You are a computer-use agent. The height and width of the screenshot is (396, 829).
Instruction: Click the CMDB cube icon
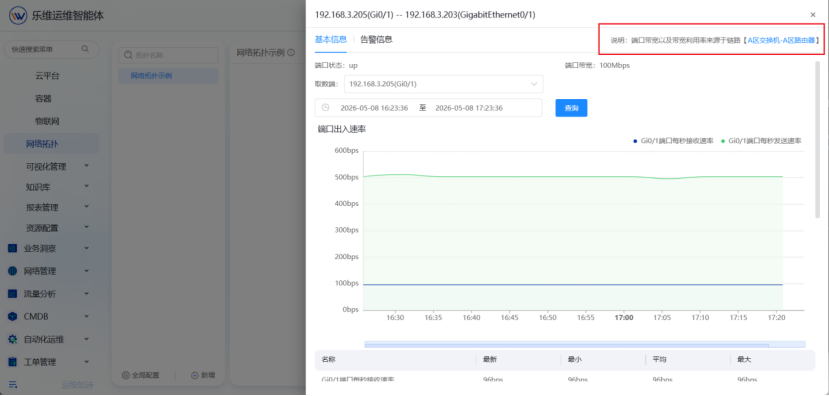13,317
